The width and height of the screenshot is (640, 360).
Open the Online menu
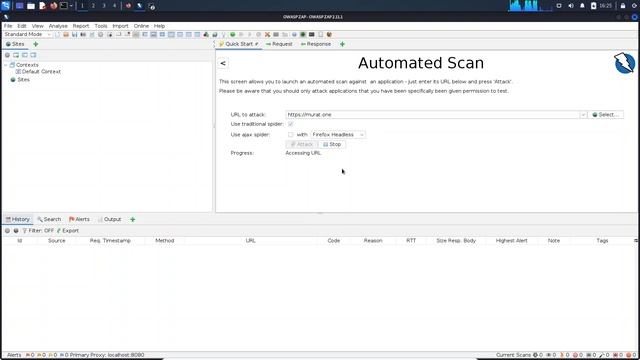click(x=141, y=26)
